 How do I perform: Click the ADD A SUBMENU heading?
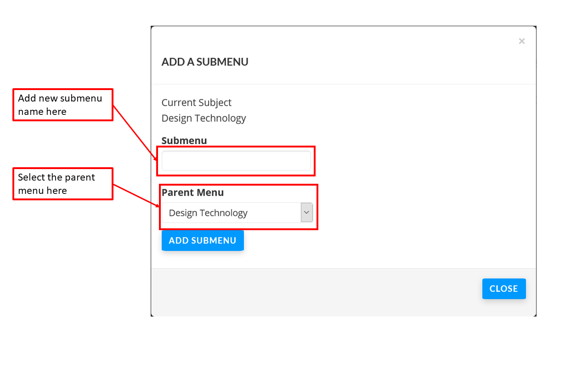[x=205, y=62]
